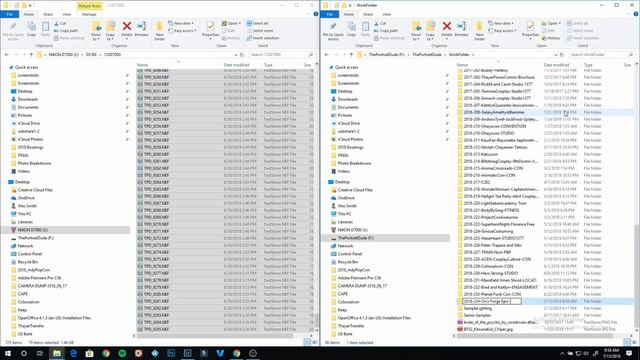Switch to the View tab in WorkFolder window

coord(387,14)
